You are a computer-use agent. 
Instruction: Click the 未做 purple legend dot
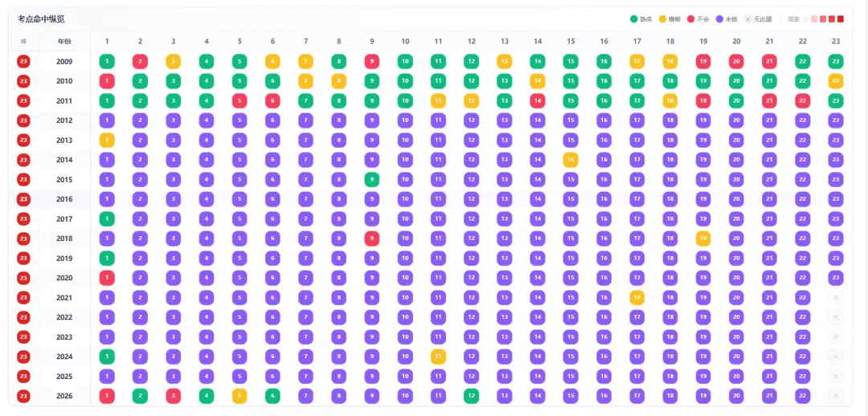719,19
